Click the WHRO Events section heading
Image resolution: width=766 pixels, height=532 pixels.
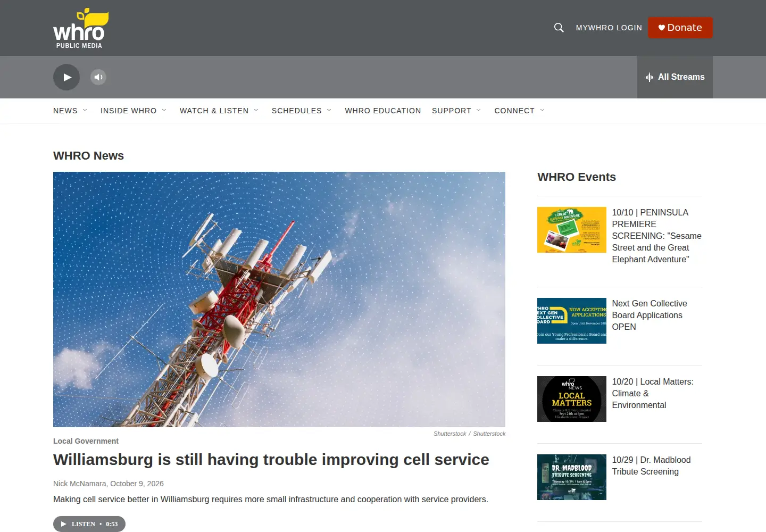[x=577, y=177]
